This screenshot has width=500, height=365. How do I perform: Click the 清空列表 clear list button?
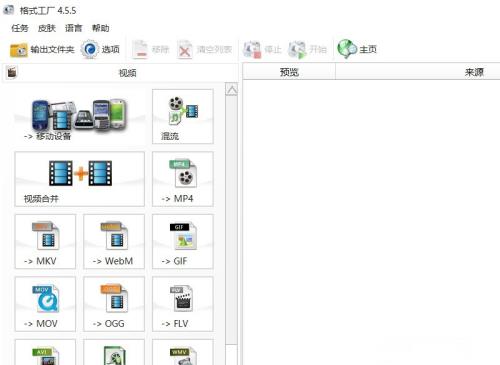(205, 50)
